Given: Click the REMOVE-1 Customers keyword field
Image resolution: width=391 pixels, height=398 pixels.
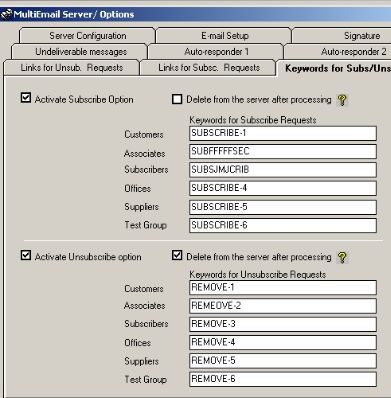Looking at the screenshot, I should [283, 288].
